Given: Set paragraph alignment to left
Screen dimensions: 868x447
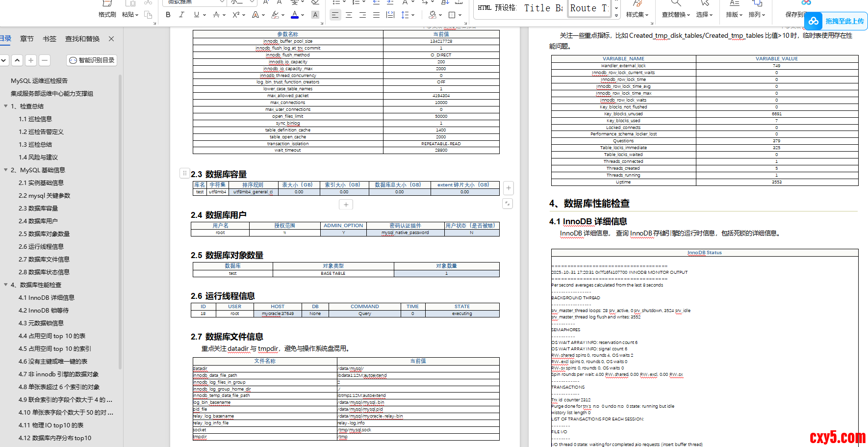Looking at the screenshot, I should [x=335, y=15].
